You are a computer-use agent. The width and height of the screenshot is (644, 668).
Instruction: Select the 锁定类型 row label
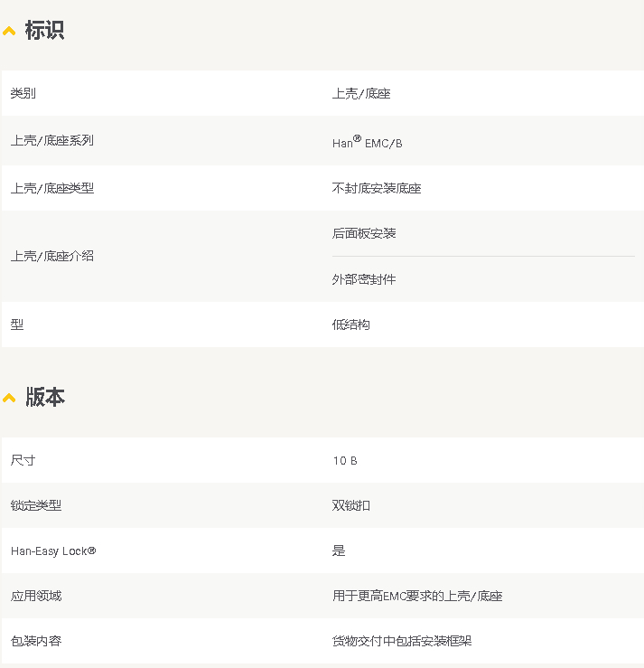pos(36,505)
